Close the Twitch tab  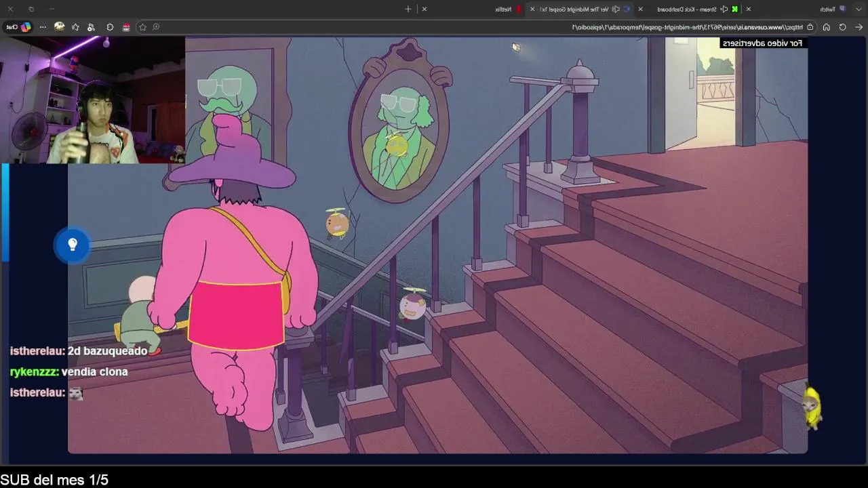click(749, 9)
